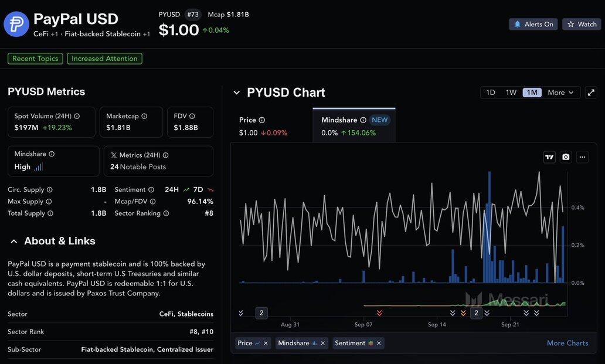Click the orange event marker on the chart timeline
Image resolution: width=605 pixels, height=364 pixels.
[463, 313]
